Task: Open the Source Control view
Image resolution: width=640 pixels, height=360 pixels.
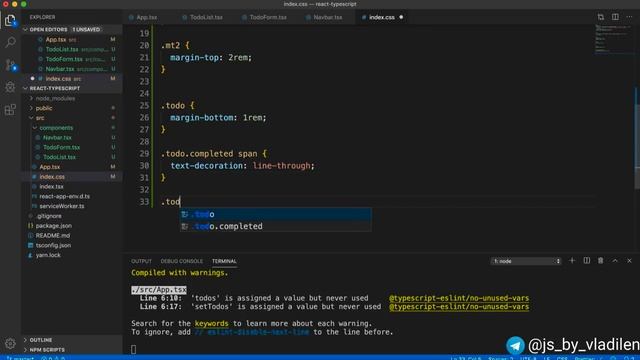Action: coord(10,64)
